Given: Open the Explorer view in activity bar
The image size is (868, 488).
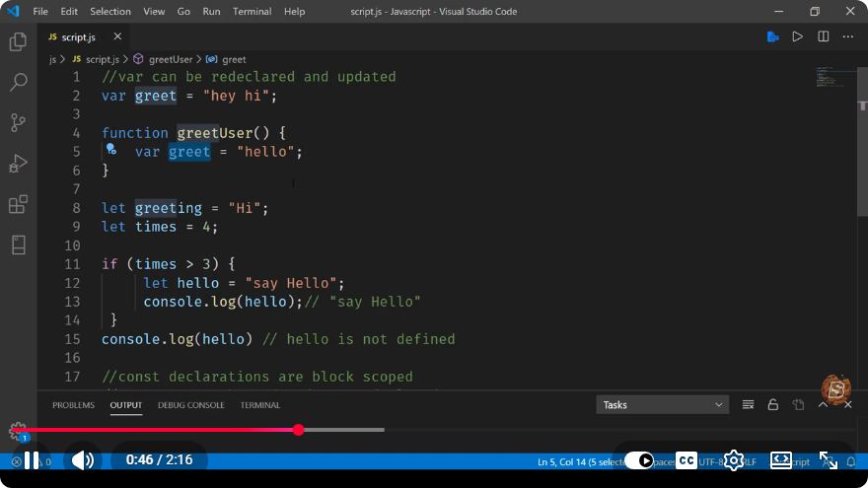Looking at the screenshot, I should 18,42.
